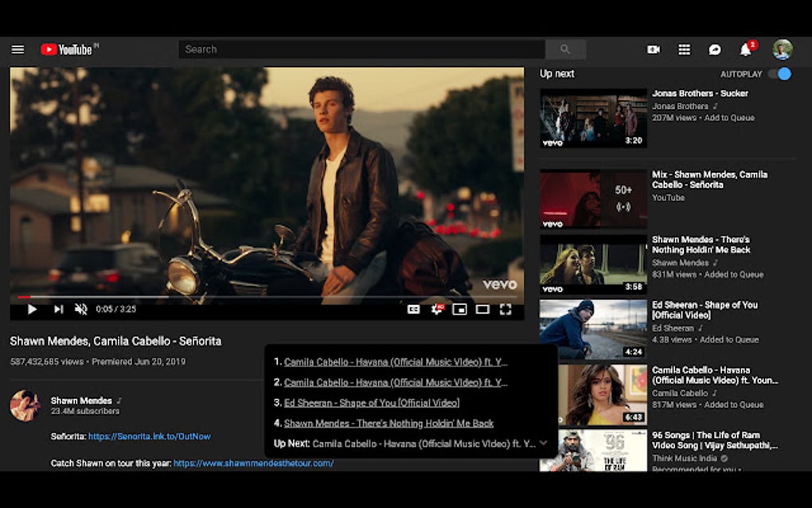This screenshot has width=812, height=508.
Task: Switch to theater mode
Action: pos(482,309)
